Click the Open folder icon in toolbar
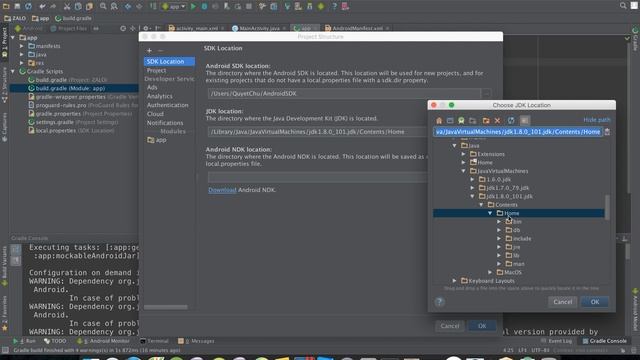This screenshot has height=360, width=640. point(6,6)
